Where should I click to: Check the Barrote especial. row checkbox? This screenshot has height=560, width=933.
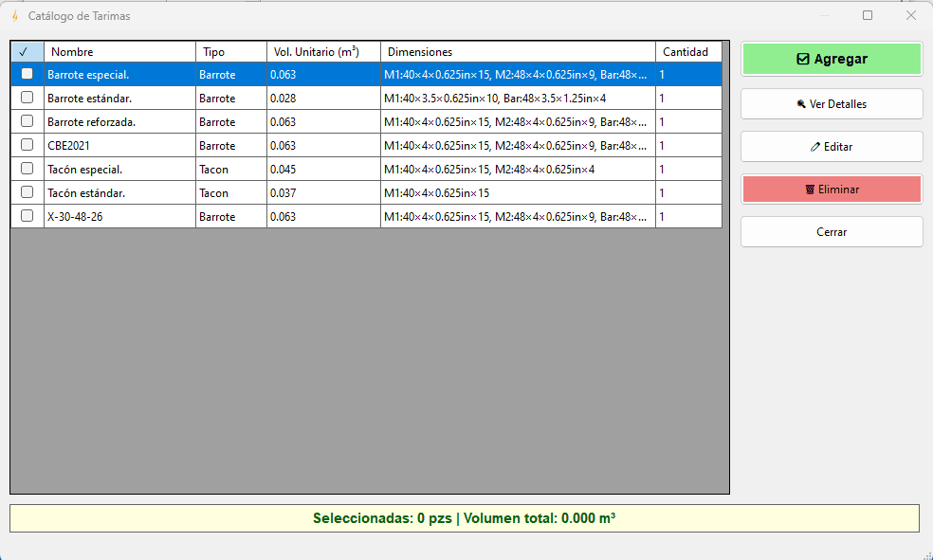pos(27,74)
